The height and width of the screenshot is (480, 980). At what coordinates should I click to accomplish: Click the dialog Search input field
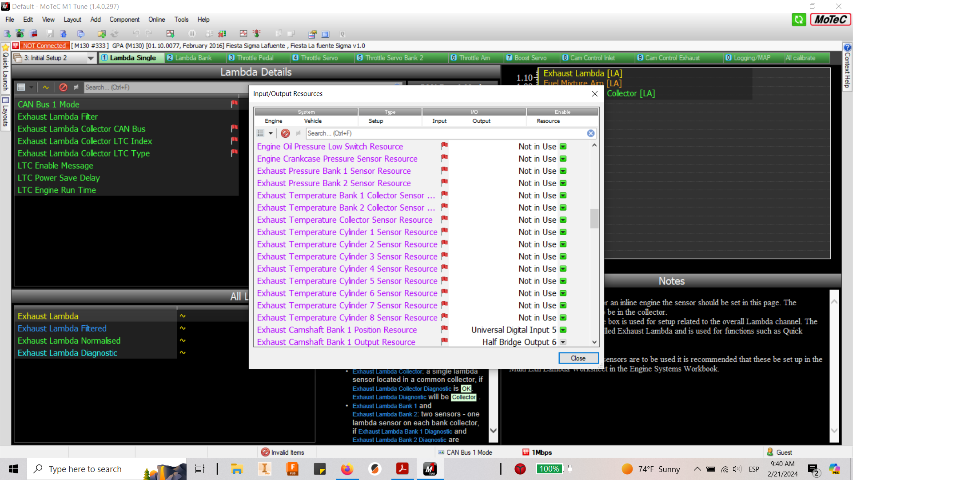point(444,133)
